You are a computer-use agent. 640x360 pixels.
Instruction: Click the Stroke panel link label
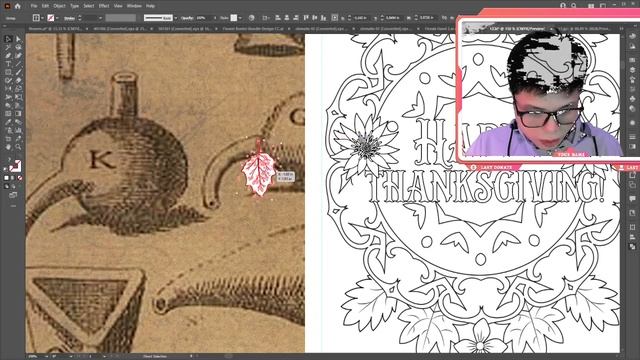(x=69, y=18)
